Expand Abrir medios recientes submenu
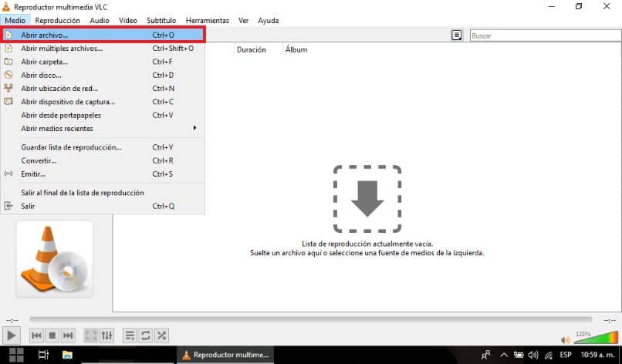This screenshot has height=364, width=622. (x=103, y=129)
